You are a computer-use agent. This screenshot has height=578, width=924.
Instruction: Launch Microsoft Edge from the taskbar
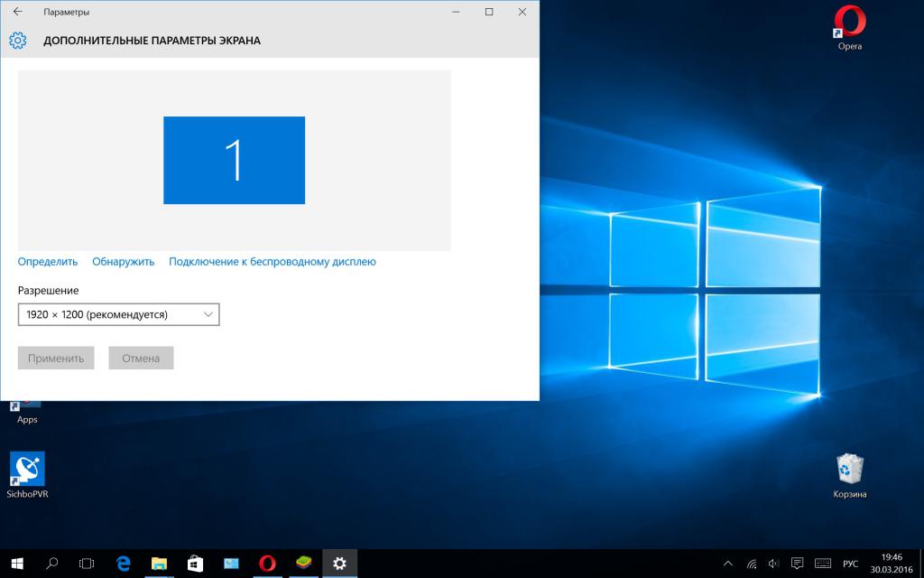[124, 564]
